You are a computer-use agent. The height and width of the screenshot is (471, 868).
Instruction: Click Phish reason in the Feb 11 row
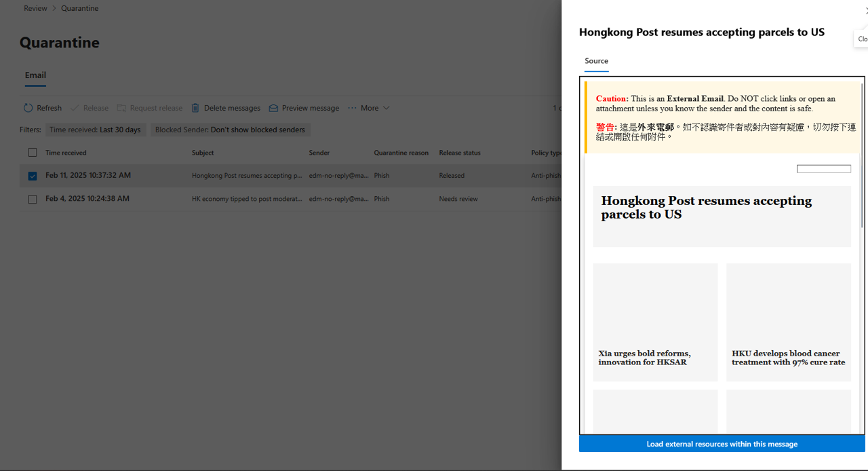click(x=382, y=176)
